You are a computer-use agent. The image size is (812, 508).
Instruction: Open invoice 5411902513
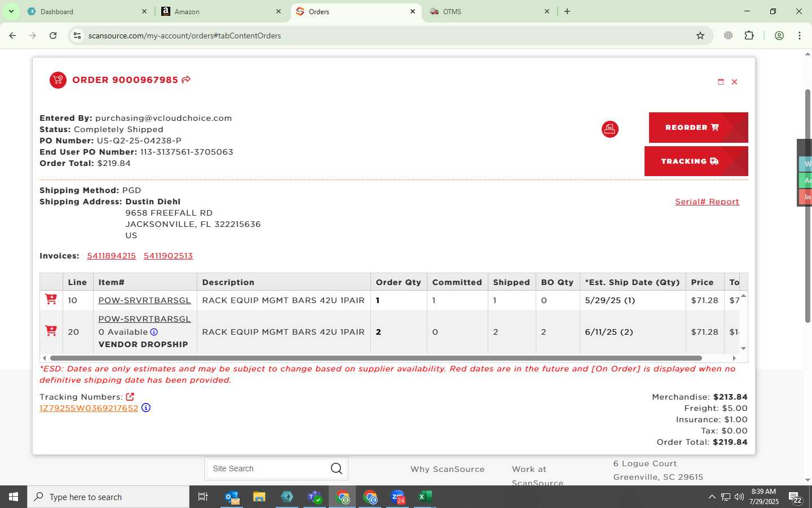[168, 256]
